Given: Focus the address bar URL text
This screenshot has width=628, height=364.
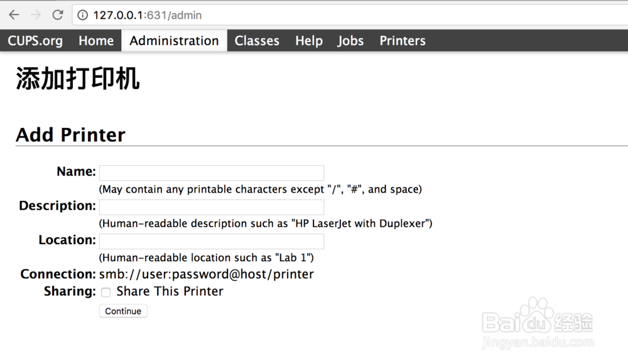Looking at the screenshot, I should pyautogui.click(x=148, y=15).
